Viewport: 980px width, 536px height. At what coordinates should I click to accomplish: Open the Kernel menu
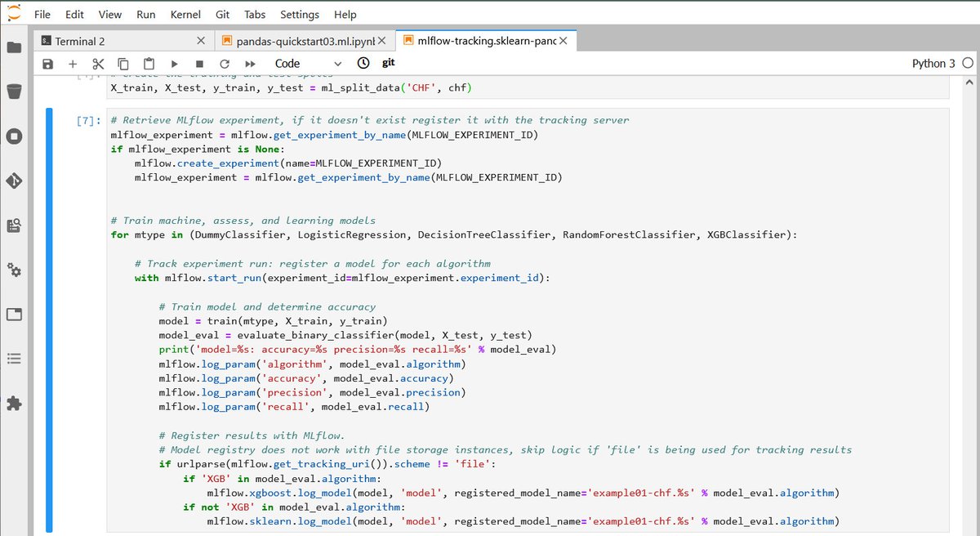(185, 14)
